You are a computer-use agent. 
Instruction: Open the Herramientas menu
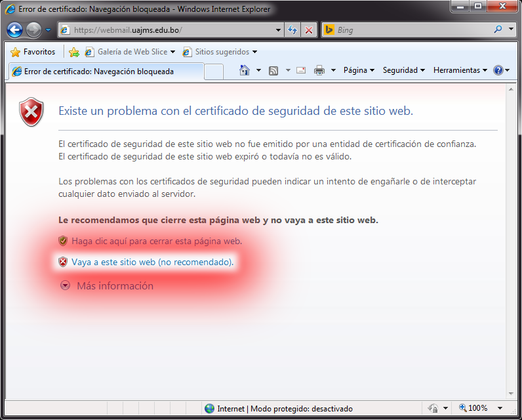coord(460,70)
